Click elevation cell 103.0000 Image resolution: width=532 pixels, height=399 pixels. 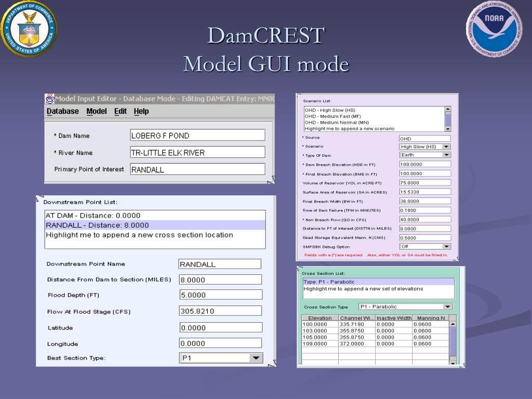pyautogui.click(x=320, y=331)
